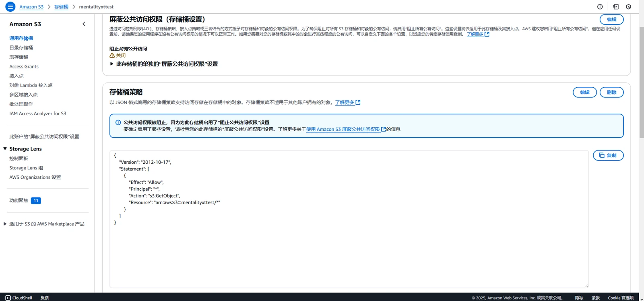Screen dimensions: 644x301
Task: Open 目录存储桶 in sidebar
Action: point(21,47)
